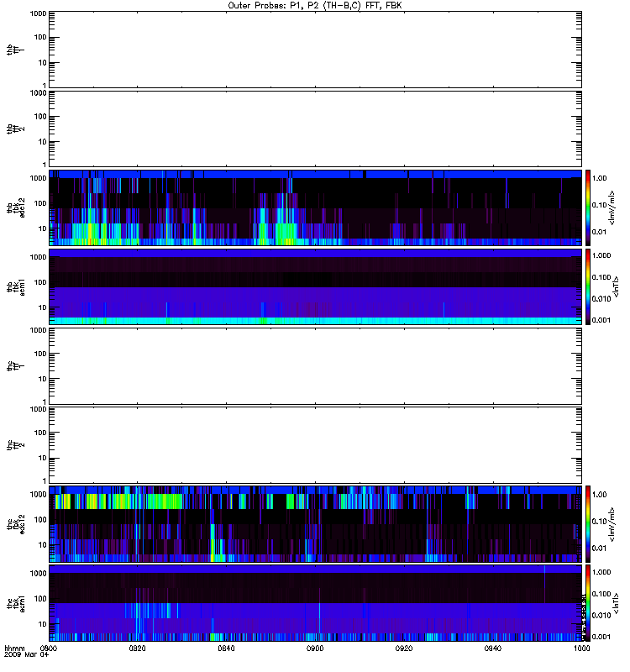
Task: Click the "0940" time axis label
Action: pyautogui.click(x=493, y=648)
